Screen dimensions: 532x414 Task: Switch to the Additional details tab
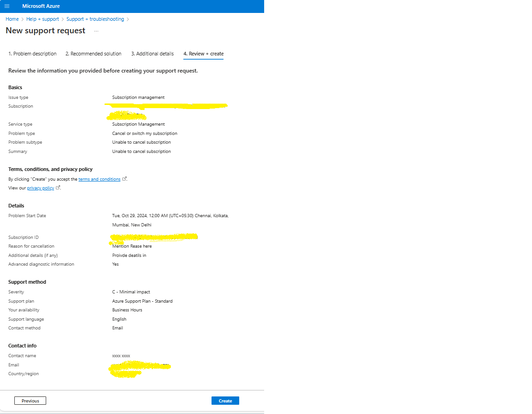[152, 54]
